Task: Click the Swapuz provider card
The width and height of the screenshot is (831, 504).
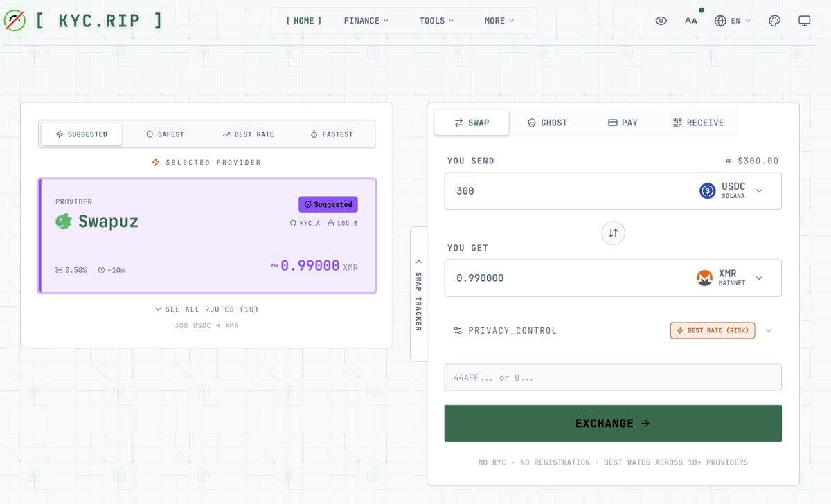Action: (207, 236)
